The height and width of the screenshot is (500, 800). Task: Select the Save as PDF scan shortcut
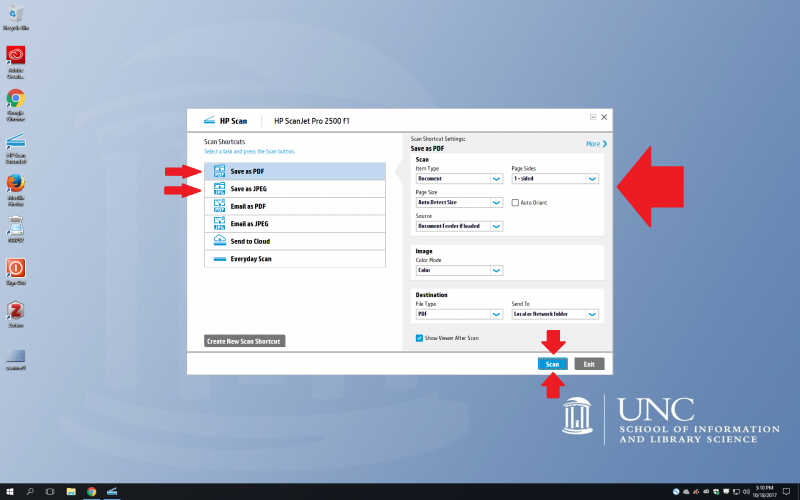[295, 171]
